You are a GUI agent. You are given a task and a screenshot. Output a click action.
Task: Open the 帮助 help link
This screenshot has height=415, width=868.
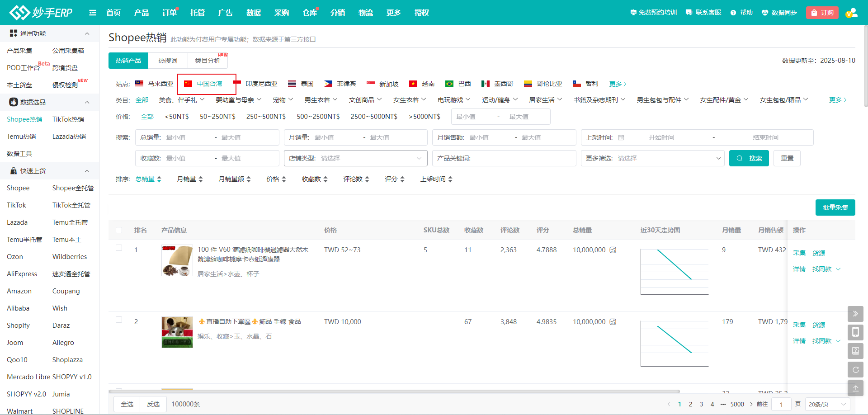pos(741,13)
